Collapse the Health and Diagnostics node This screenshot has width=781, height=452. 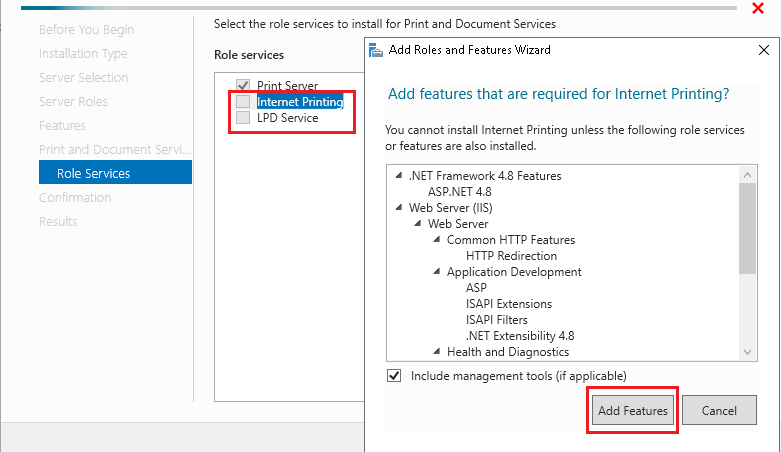[437, 351]
